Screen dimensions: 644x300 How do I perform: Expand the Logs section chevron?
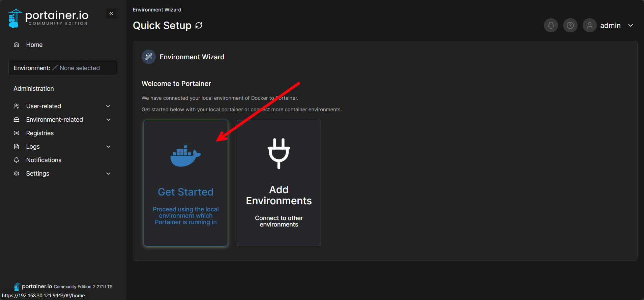108,147
